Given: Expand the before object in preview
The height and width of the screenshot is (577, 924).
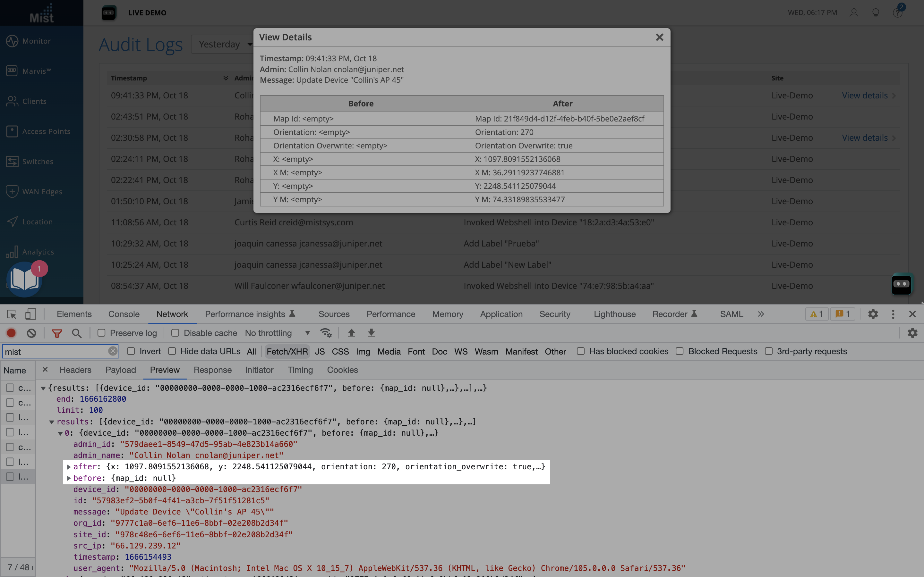Looking at the screenshot, I should 69,478.
